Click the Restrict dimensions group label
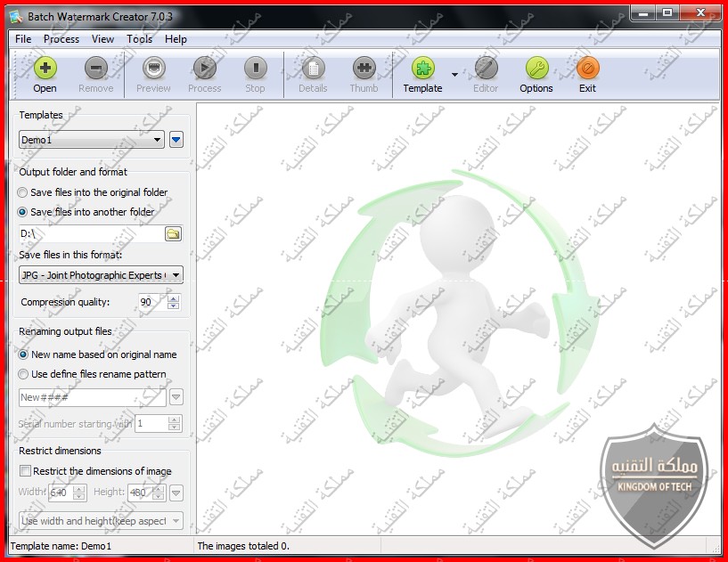The width and height of the screenshot is (728, 562). tap(60, 451)
